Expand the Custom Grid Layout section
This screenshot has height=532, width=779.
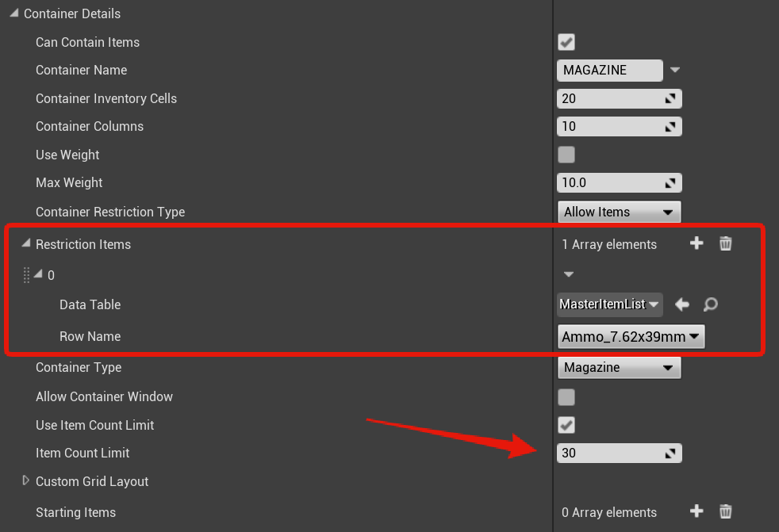click(26, 480)
